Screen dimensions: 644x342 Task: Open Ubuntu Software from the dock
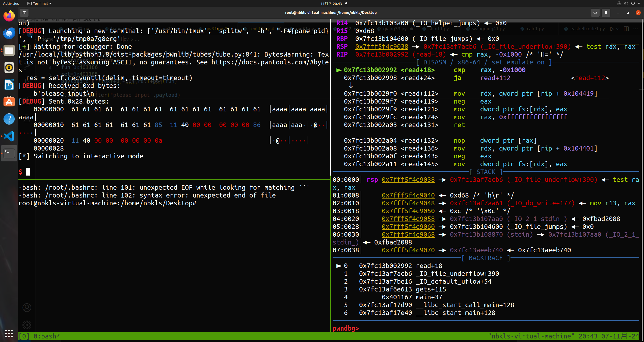pos(9,102)
